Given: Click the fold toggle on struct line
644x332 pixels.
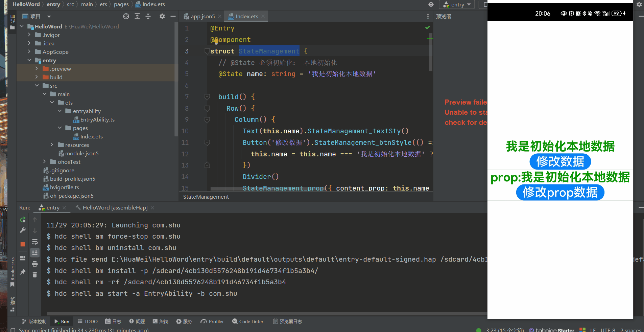Looking at the screenshot, I should [x=207, y=51].
